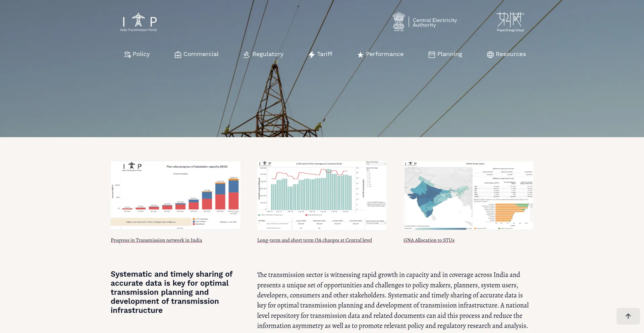Click the Prayas Energy Group logo
Viewport: 644px width, 333px height.
[x=510, y=22]
